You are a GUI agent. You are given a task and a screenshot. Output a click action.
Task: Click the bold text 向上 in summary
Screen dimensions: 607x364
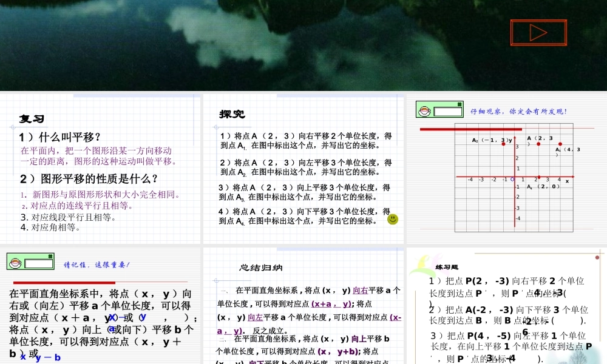(x=359, y=339)
